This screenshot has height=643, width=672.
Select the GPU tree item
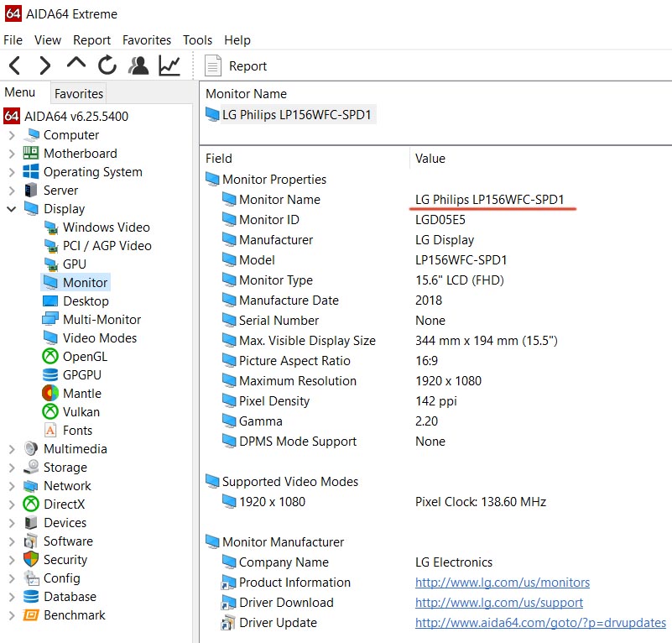point(75,264)
